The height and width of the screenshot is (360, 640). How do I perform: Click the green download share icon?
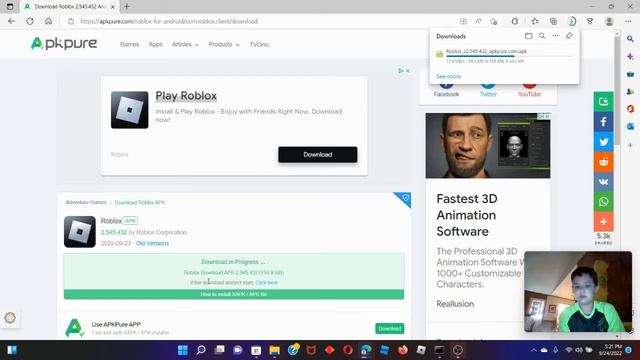point(603,102)
